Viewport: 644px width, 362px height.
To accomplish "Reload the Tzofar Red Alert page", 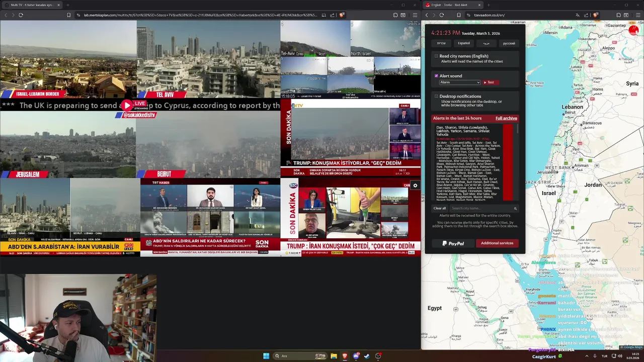I will pos(442,15).
